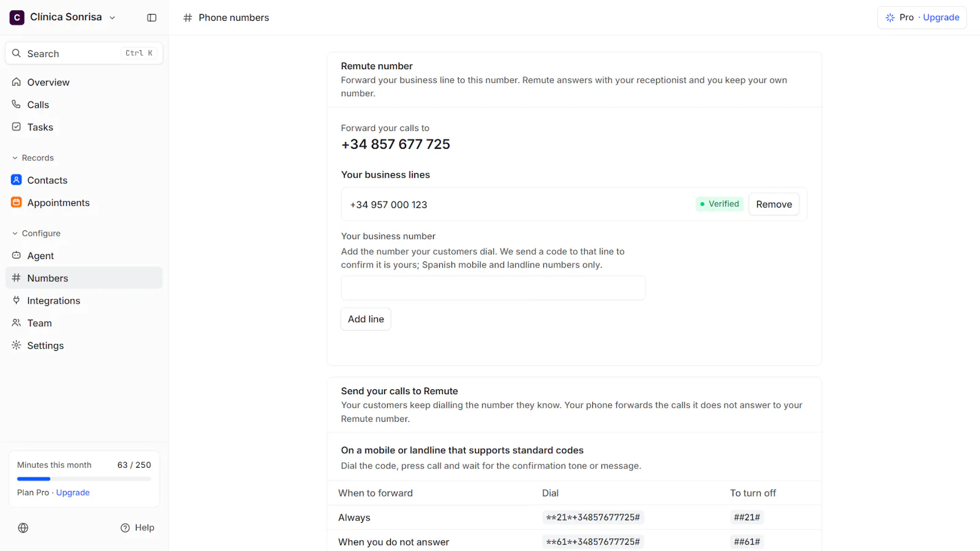
Task: Remove the +34 957 000 123 line
Action: [774, 204]
